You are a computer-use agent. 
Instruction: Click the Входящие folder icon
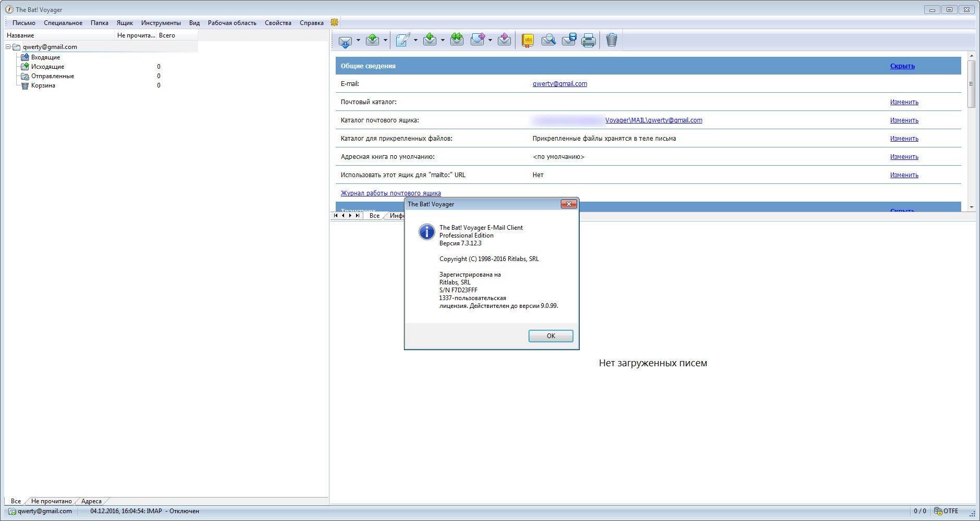pos(24,57)
